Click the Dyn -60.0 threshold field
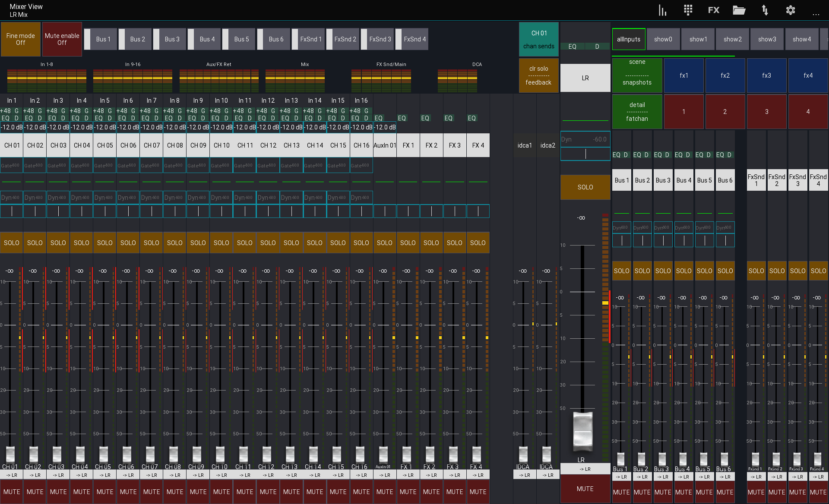The image size is (829, 504). [585, 139]
